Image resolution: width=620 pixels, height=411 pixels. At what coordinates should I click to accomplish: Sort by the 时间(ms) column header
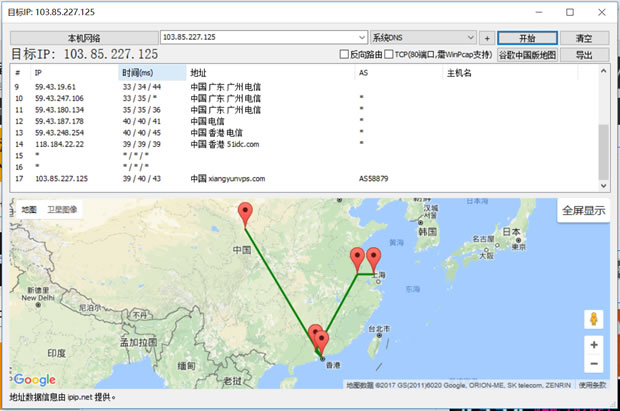[152, 73]
